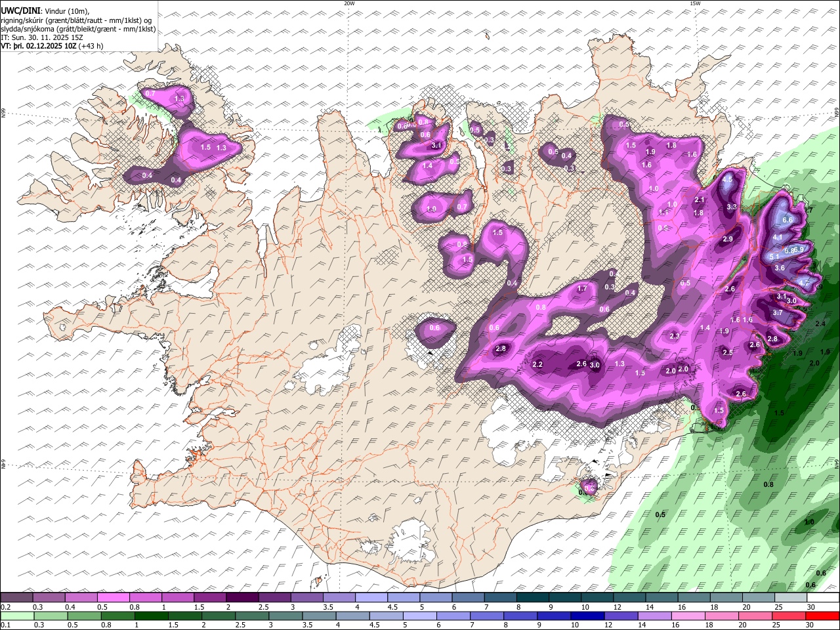Click the '5.1' snowfall value on the map
Screen dimensions: 840x630
pyautogui.click(x=774, y=257)
